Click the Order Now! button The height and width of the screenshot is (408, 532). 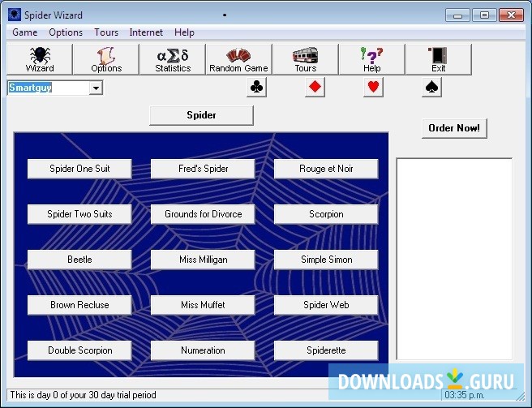coord(454,128)
